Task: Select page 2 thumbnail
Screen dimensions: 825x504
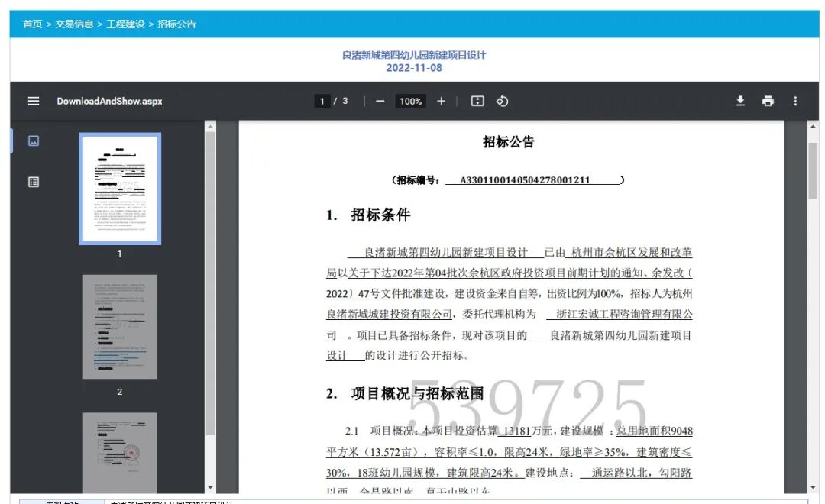Action: pyautogui.click(x=120, y=327)
